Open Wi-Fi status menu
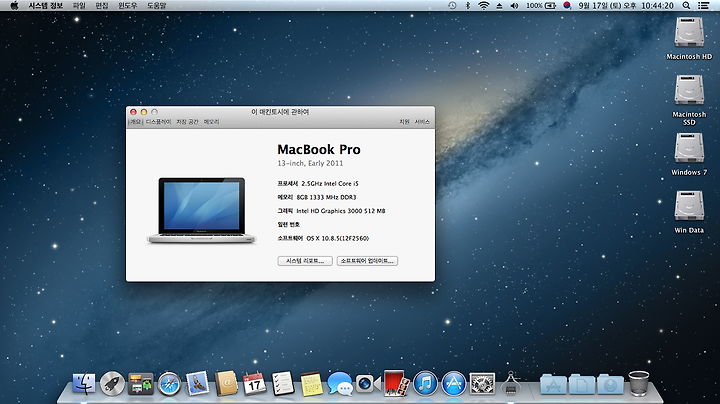The width and height of the screenshot is (720, 404). click(x=483, y=6)
